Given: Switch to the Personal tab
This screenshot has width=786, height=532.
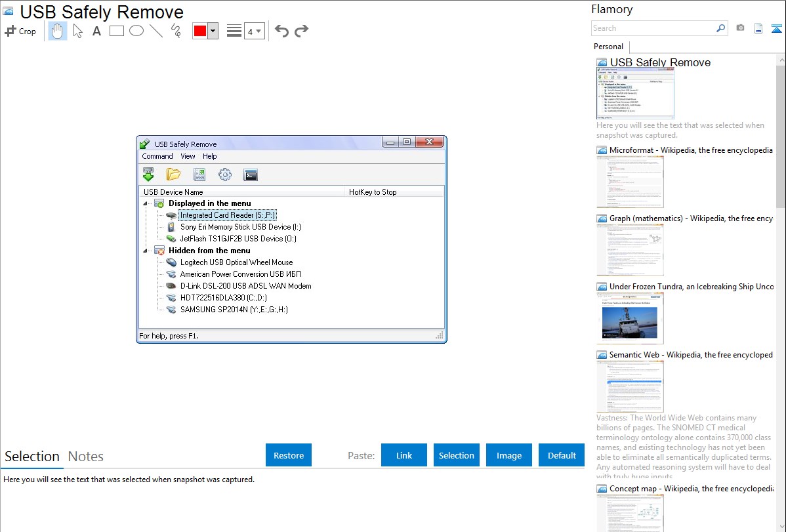Looking at the screenshot, I should [609, 47].
